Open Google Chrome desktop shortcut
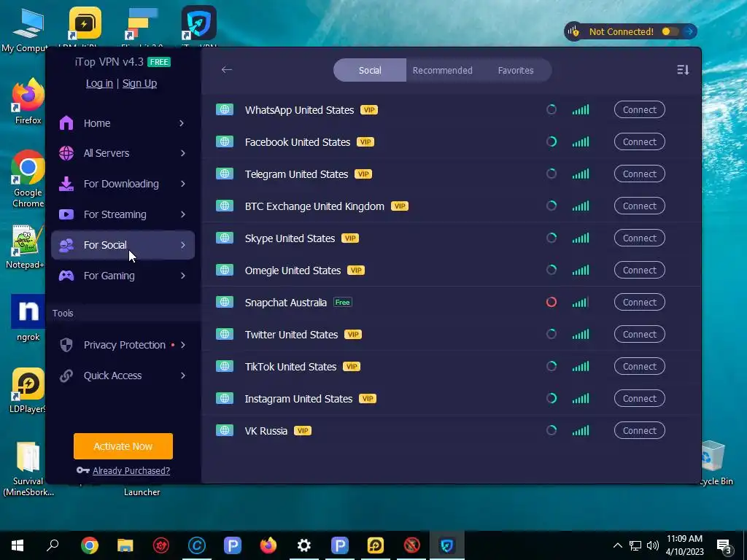Viewport: 747px width, 560px height. pos(28,179)
